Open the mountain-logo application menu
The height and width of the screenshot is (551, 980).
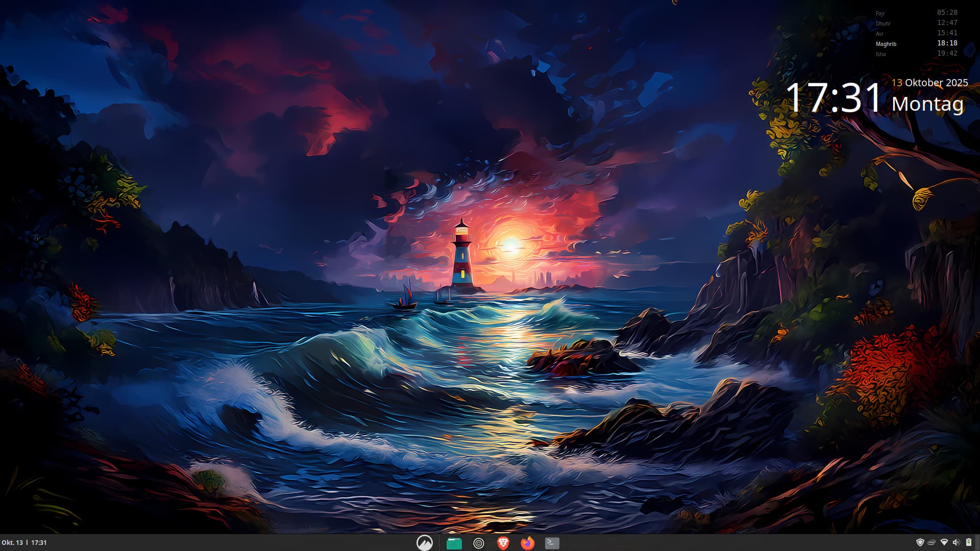[424, 543]
